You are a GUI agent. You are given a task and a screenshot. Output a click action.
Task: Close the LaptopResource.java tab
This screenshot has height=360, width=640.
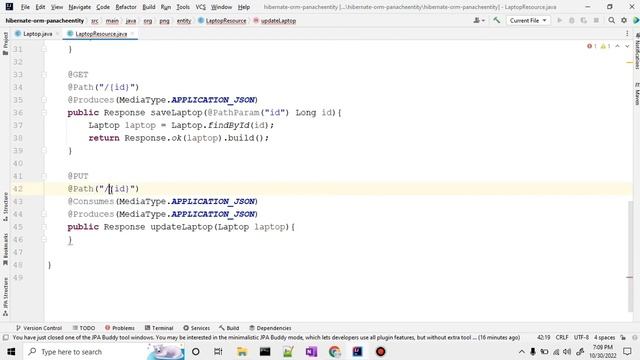click(132, 34)
